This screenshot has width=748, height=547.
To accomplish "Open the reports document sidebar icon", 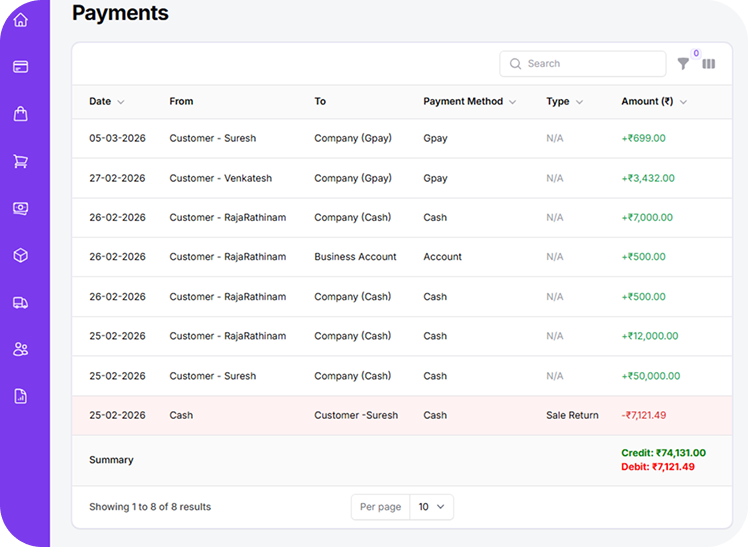I will pos(21,396).
